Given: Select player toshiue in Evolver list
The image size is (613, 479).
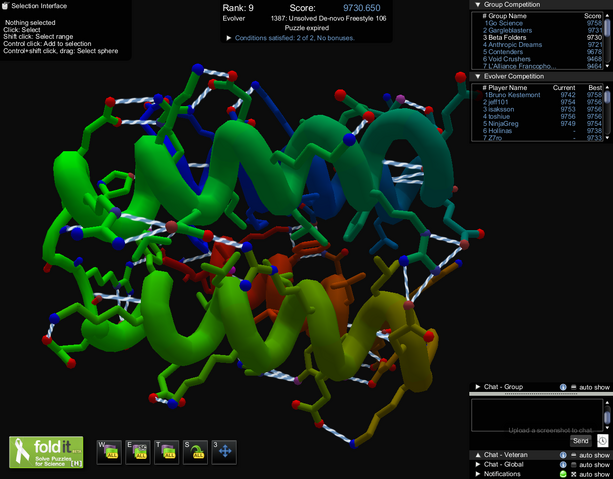Looking at the screenshot, I should pos(542,117).
